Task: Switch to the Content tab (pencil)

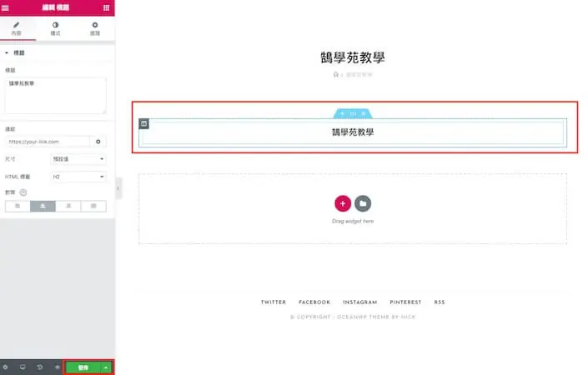Action: (x=16, y=28)
